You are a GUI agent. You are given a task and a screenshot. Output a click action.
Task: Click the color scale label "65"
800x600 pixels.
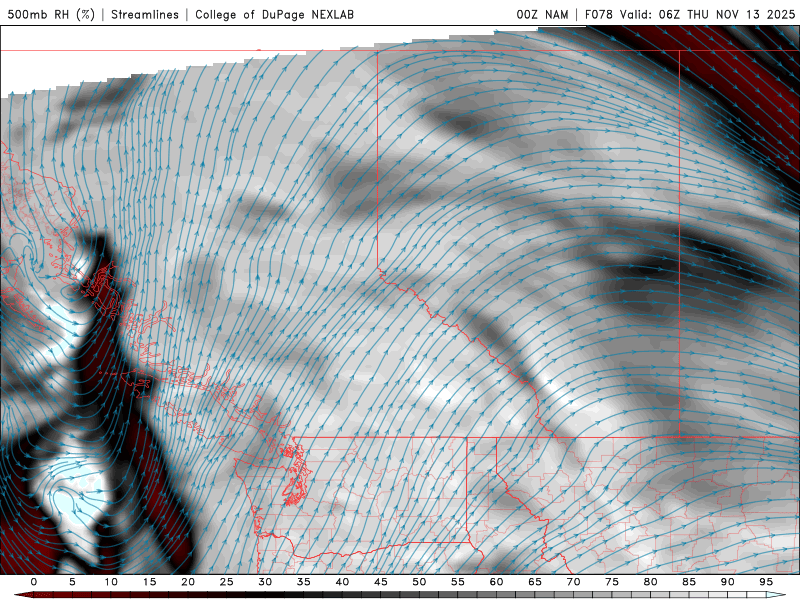[x=535, y=582]
